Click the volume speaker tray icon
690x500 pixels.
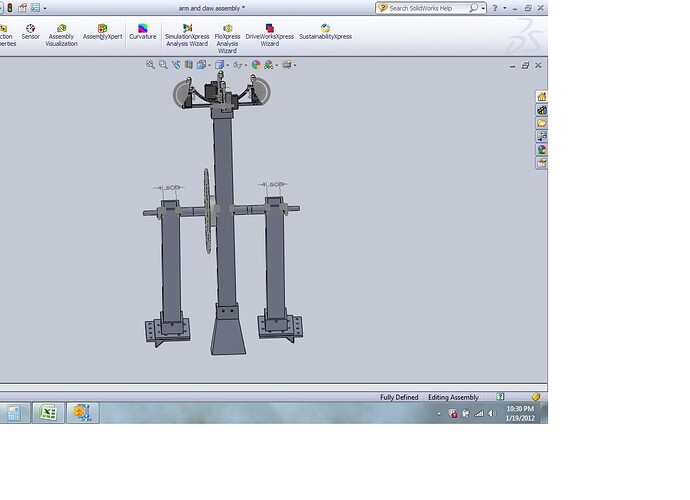(x=492, y=413)
